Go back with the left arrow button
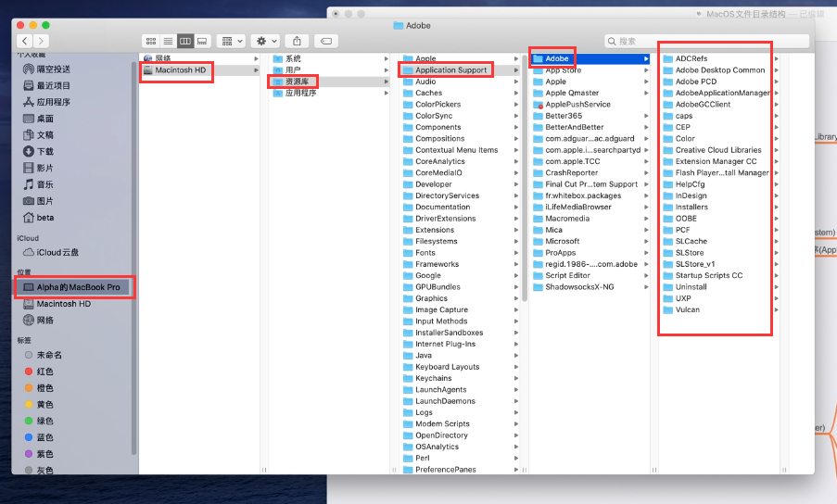Image resolution: width=837 pixels, height=504 pixels. (x=24, y=41)
